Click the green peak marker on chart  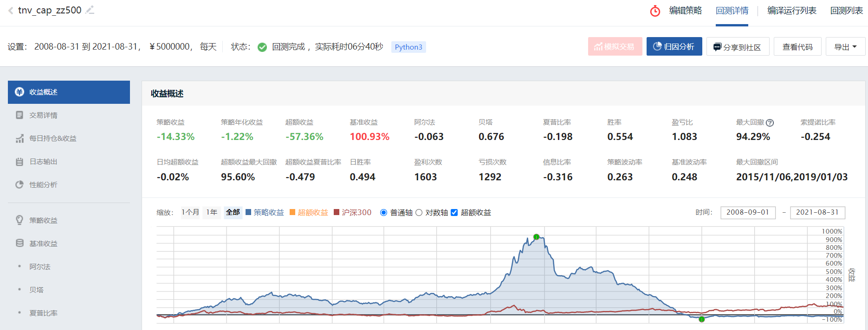(x=536, y=237)
